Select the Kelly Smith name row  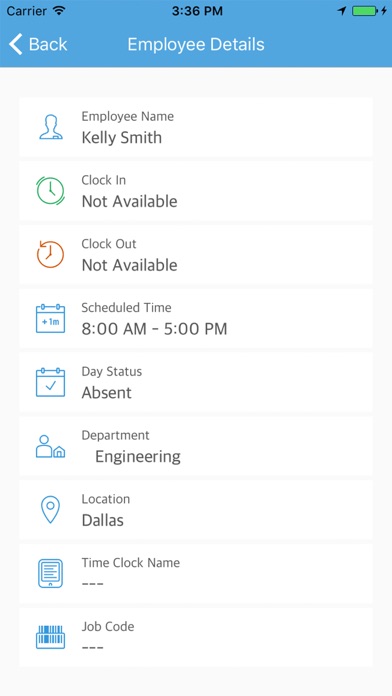point(196,127)
